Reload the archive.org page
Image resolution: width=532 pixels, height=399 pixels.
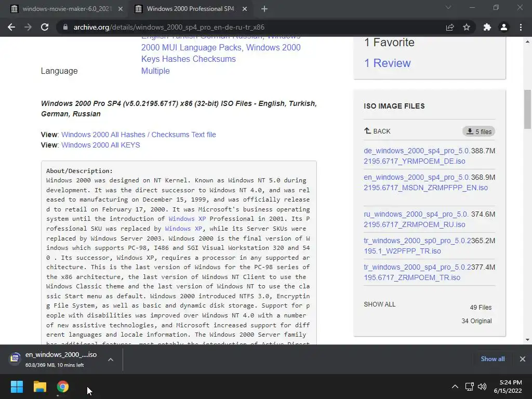pyautogui.click(x=45, y=27)
